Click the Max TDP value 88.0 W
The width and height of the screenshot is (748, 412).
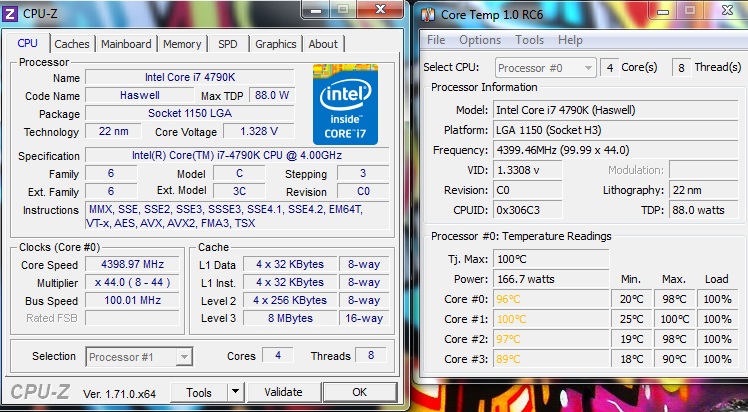pos(272,95)
